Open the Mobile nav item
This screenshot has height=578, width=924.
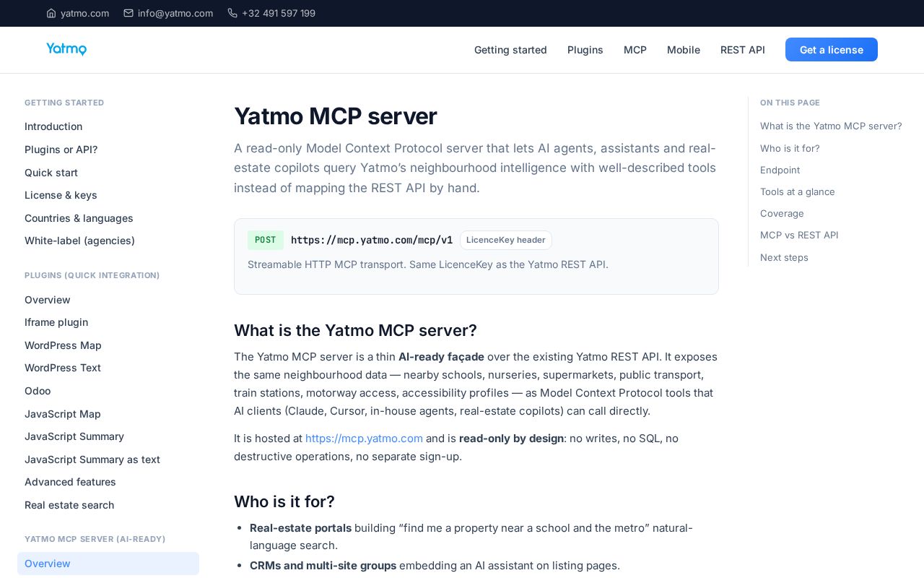pos(684,50)
